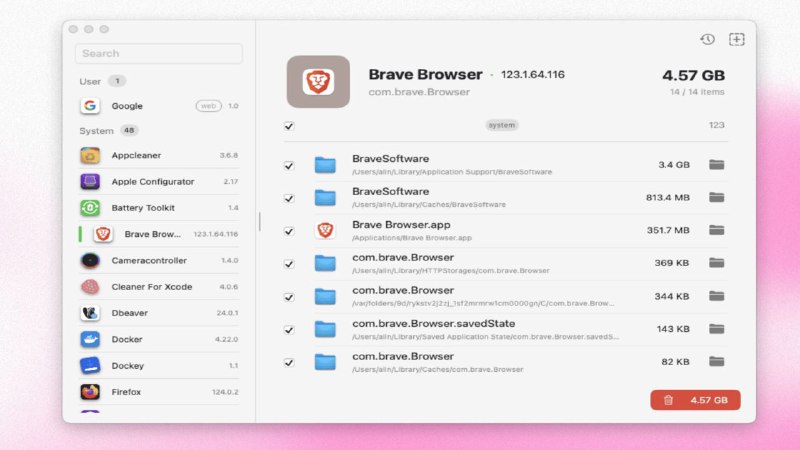Reveal BraveSoftware 3.4 GB folder in Finder
This screenshot has height=450, width=800.
click(716, 165)
